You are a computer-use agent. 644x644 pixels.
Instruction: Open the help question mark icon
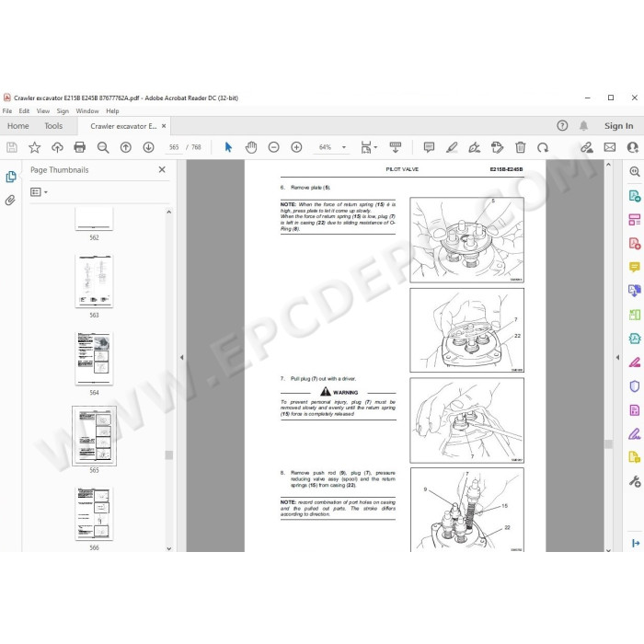click(562, 126)
